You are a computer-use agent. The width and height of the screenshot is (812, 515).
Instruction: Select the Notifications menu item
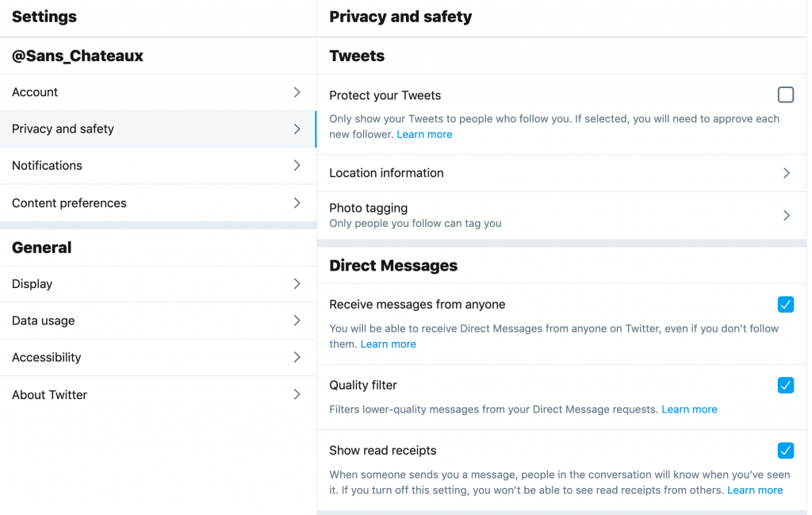(x=48, y=165)
